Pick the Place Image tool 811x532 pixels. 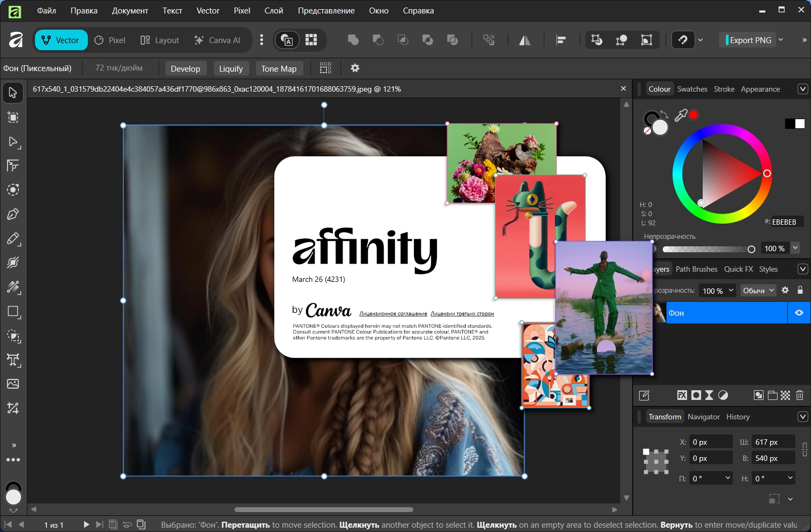click(x=13, y=384)
